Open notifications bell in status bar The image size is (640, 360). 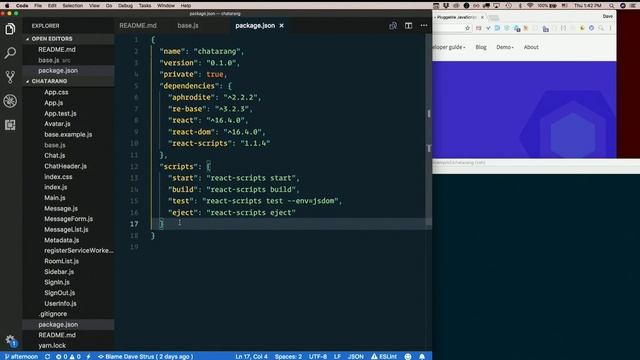[x=422, y=356]
